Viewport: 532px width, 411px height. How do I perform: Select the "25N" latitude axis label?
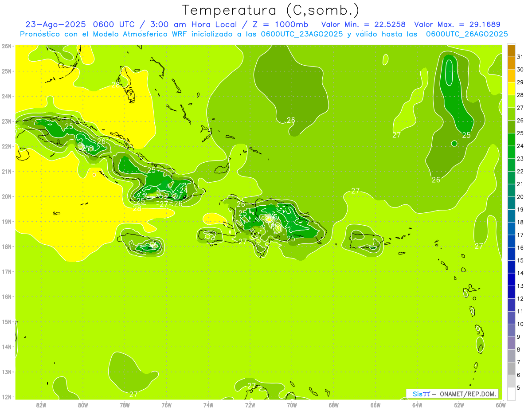pyautogui.click(x=6, y=71)
